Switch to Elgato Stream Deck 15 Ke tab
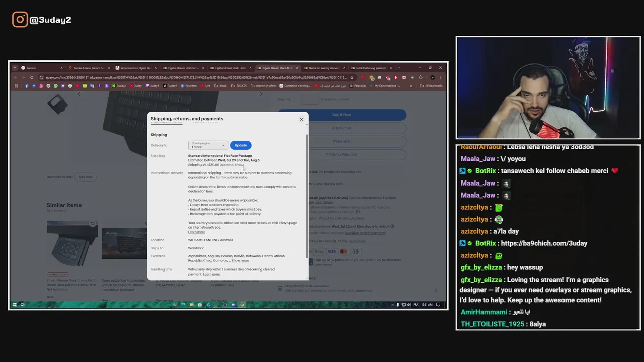 coord(230,68)
